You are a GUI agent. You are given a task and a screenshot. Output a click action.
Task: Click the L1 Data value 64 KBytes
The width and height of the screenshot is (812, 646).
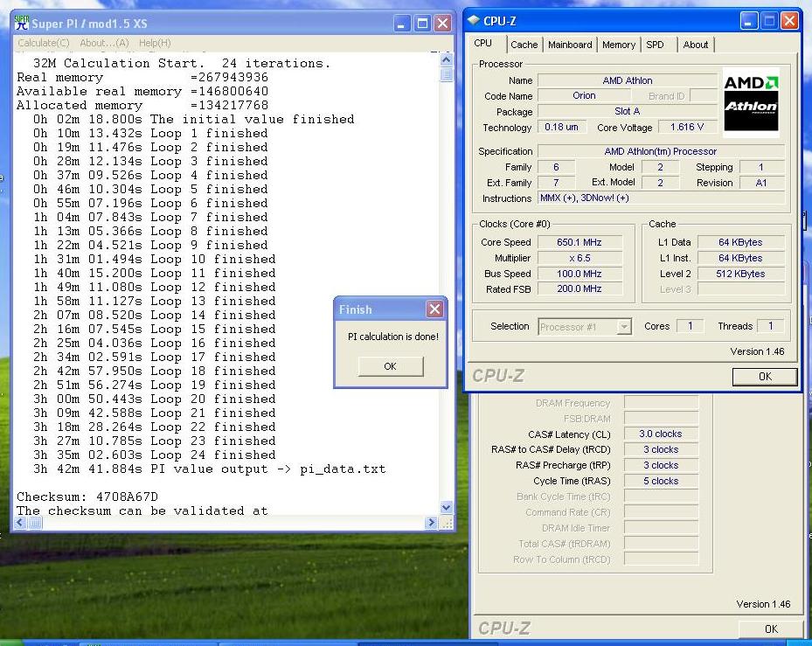(740, 242)
